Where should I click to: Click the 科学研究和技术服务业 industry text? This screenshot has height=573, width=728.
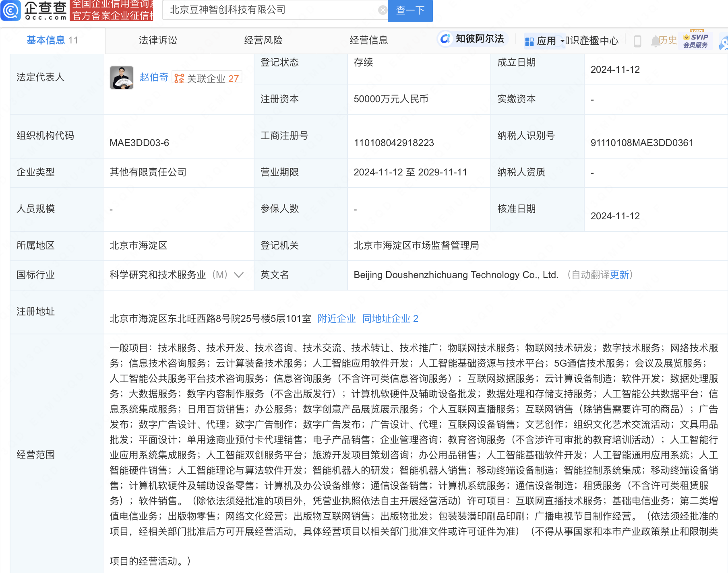coord(158,275)
